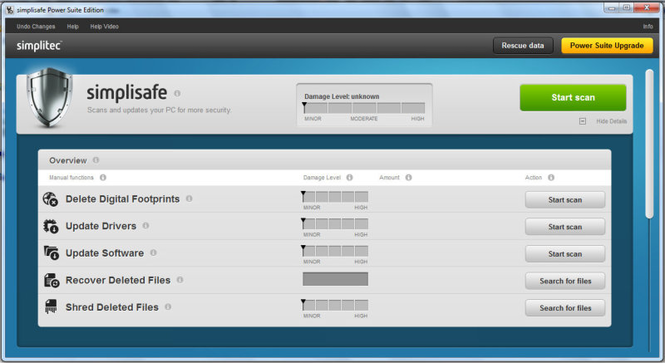Click info icon next to Damage Level column
Image resolution: width=665 pixels, height=363 pixels.
[x=349, y=177]
